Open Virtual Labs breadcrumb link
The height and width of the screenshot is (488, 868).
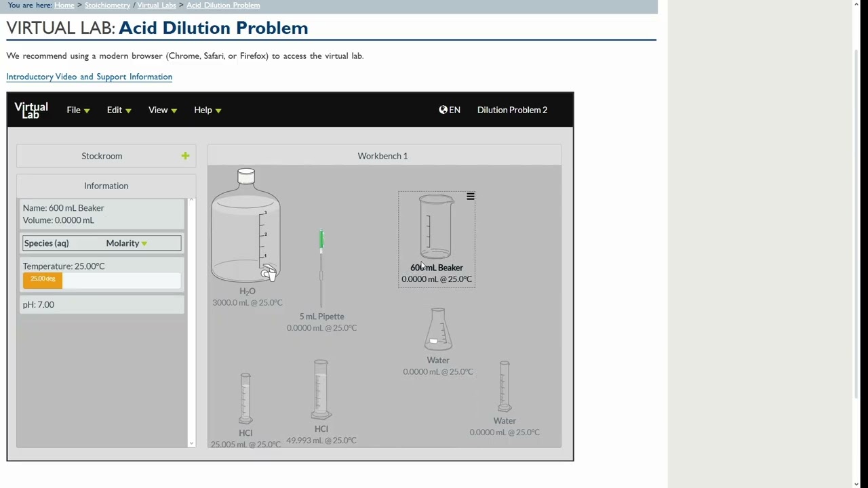tap(157, 5)
